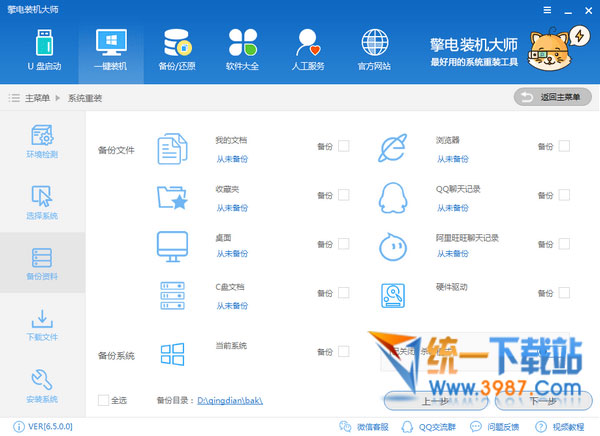Click the 阿里旺旺 chat icon
Screen dimensions: 600x436
tap(393, 247)
